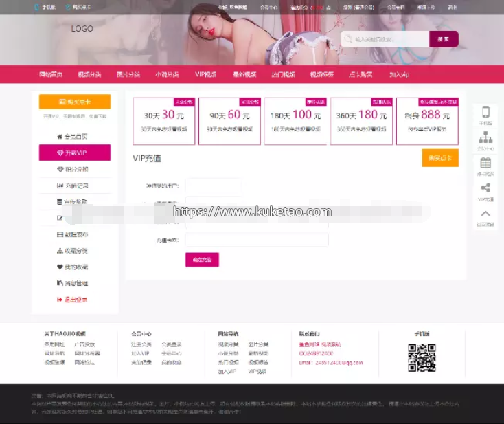Click the diamond icon on the 升级VIP item
This screenshot has height=424, width=504.
(60, 153)
